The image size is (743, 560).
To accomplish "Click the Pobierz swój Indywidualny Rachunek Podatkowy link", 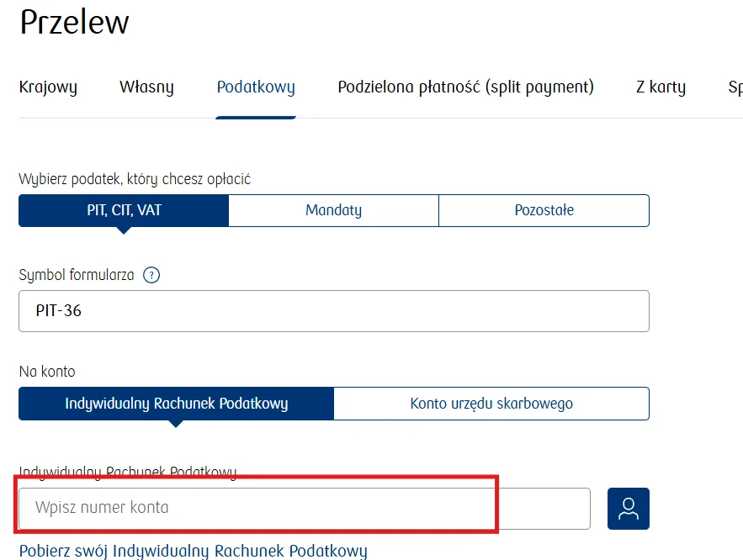I will click(194, 552).
